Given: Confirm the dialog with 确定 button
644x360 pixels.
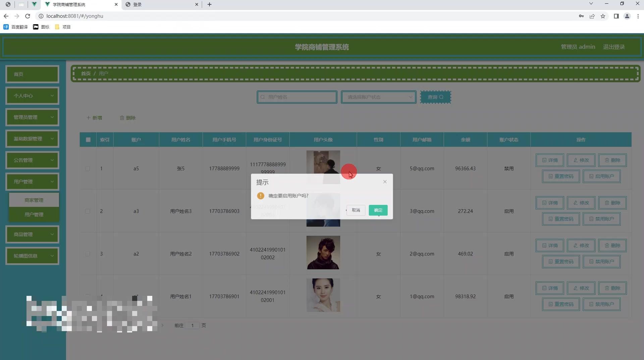Looking at the screenshot, I should pyautogui.click(x=378, y=210).
